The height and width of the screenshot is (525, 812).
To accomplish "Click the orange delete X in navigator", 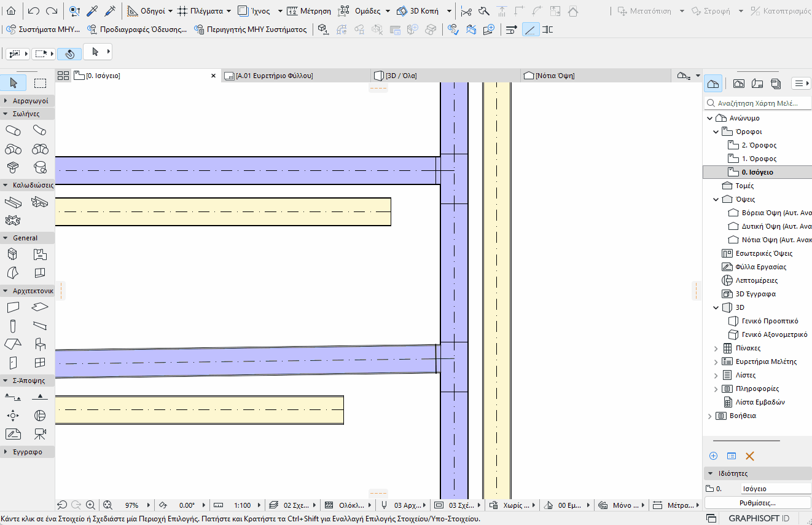I will coord(749,456).
